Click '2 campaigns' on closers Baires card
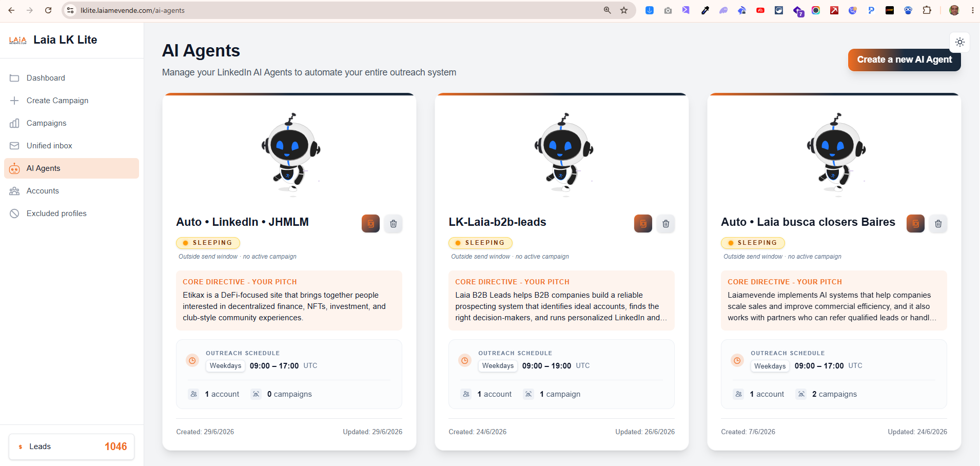This screenshot has width=980, height=466. pyautogui.click(x=834, y=394)
